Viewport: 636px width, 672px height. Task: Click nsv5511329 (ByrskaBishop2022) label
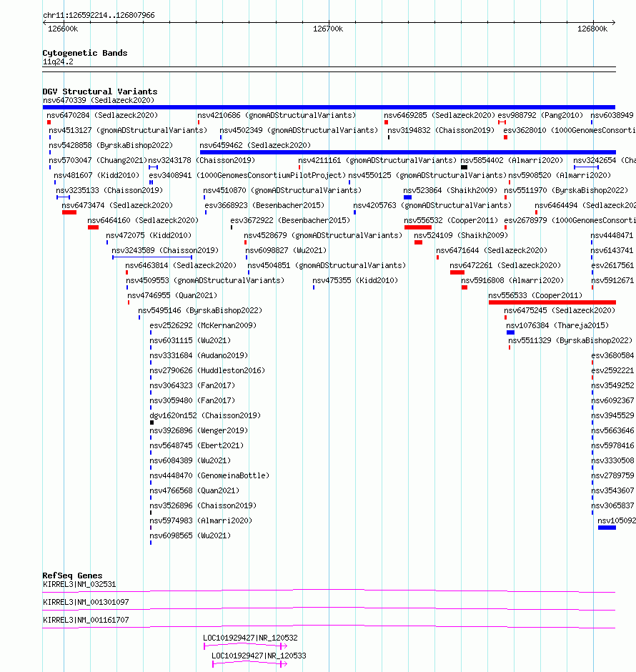pyautogui.click(x=570, y=340)
